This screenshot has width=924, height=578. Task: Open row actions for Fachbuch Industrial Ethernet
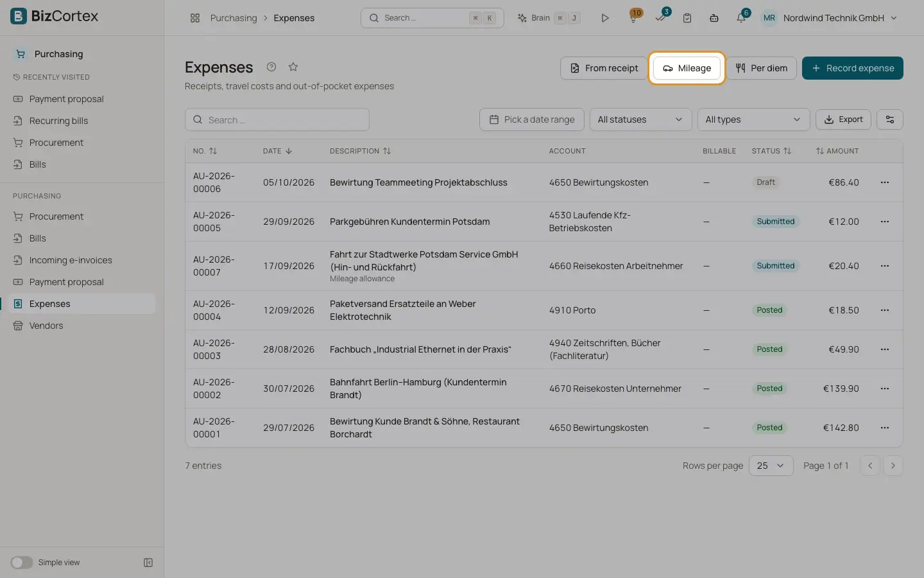pyautogui.click(x=885, y=349)
